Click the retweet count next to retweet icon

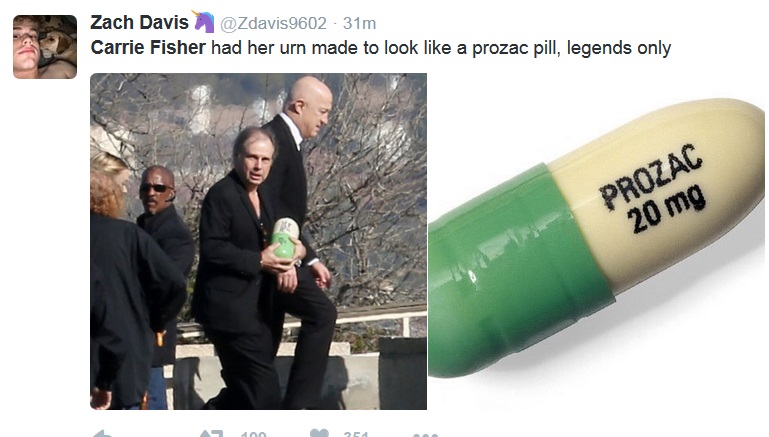(254, 434)
